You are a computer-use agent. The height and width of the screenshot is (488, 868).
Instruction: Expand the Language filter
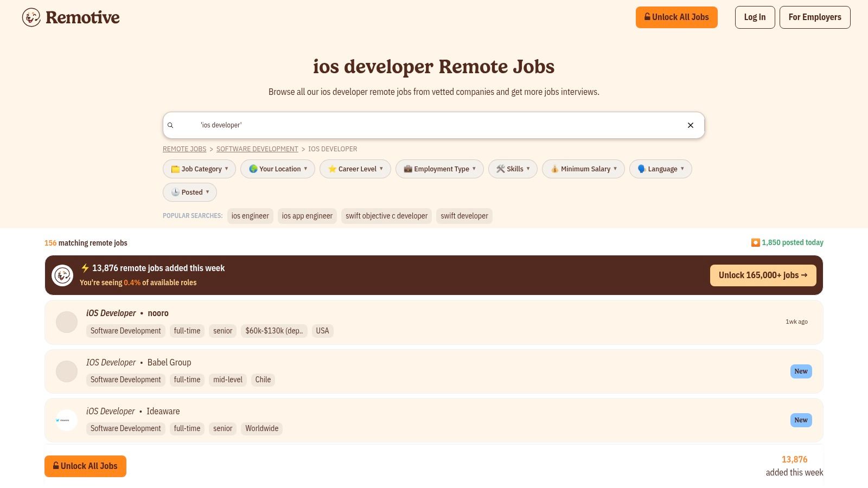pos(661,169)
